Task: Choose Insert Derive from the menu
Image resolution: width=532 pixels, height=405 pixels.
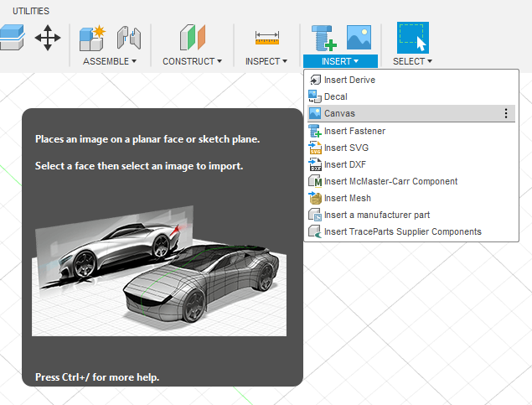Action: (349, 80)
